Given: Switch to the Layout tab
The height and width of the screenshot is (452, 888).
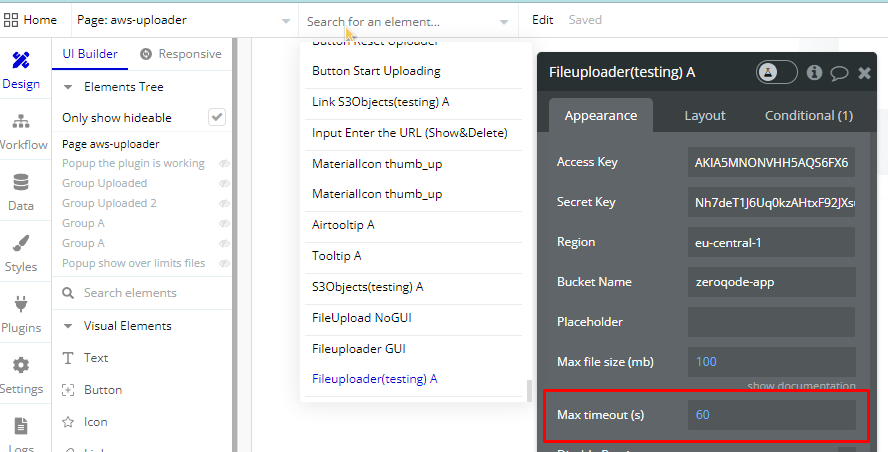Looking at the screenshot, I should click(x=705, y=116).
